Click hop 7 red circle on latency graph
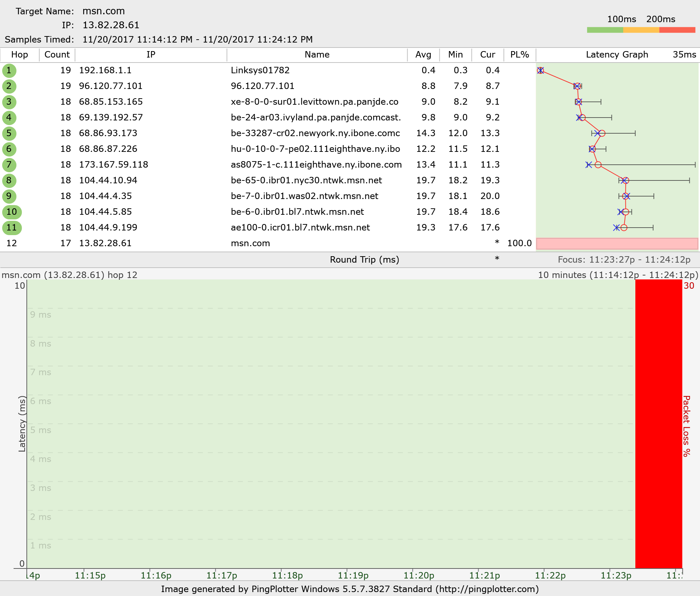Image resolution: width=700 pixels, height=596 pixels. click(x=598, y=165)
